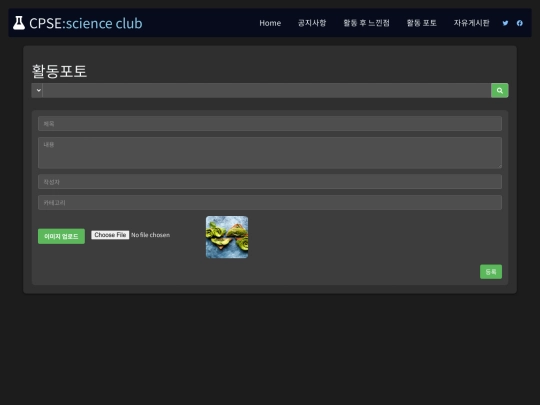Focus the search text field
This screenshot has height=405, width=540.
(x=267, y=90)
